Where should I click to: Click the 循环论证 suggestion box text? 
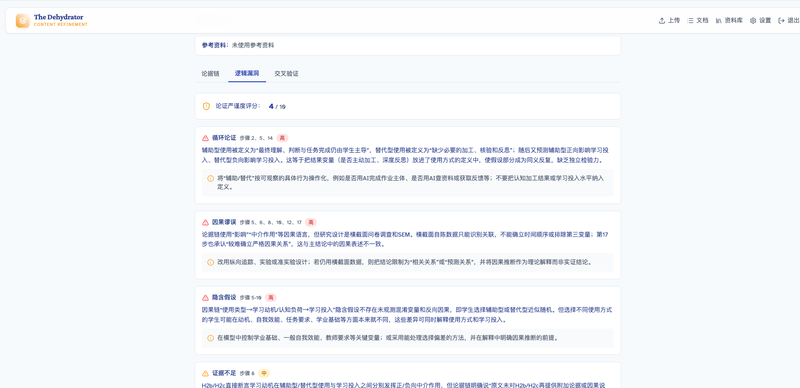point(410,182)
